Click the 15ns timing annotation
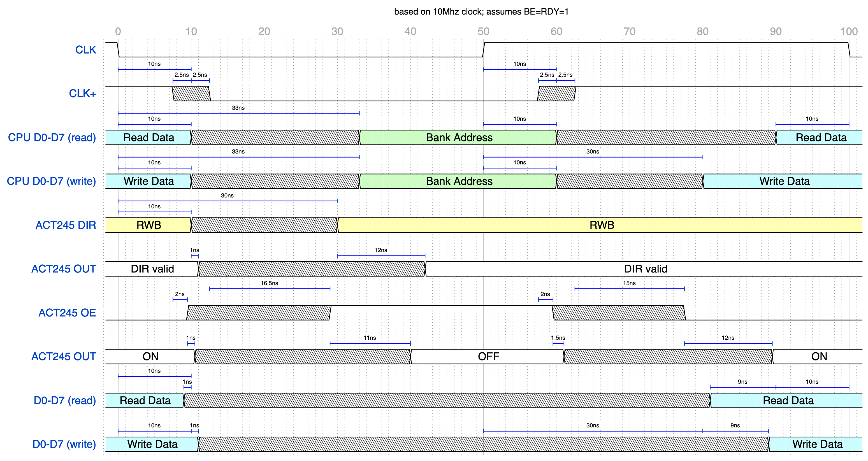868x461 pixels. [x=629, y=283]
